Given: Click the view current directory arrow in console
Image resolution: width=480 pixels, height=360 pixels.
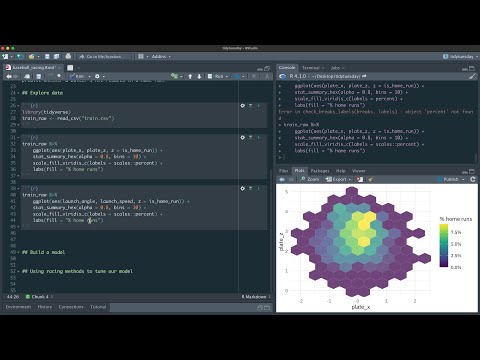Looking at the screenshot, I should pos(364,76).
